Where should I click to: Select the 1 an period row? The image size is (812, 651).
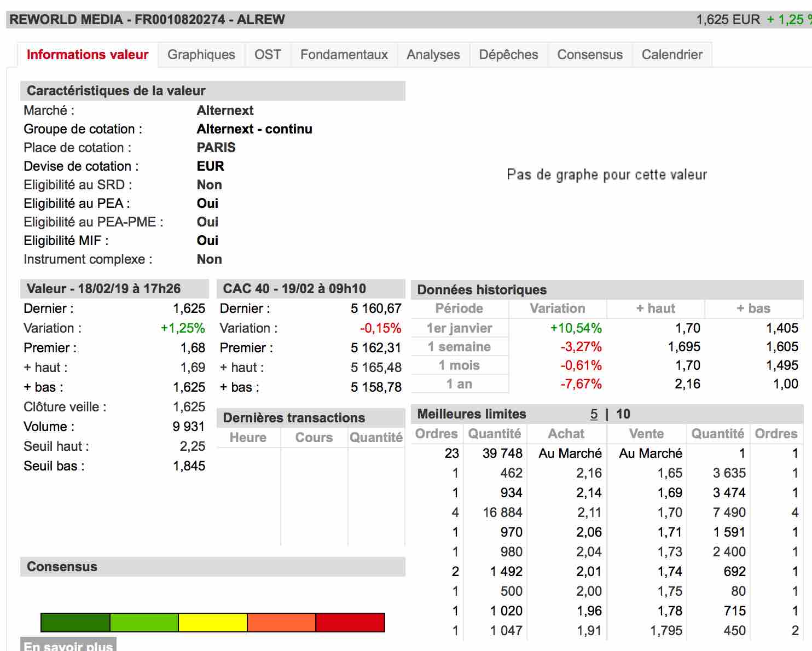click(460, 384)
